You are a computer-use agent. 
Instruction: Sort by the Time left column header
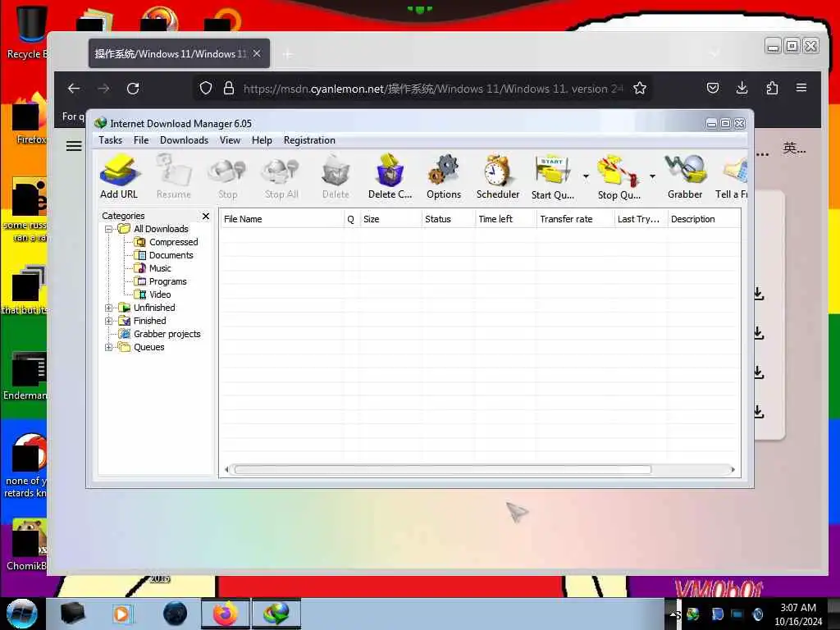tap(505, 219)
